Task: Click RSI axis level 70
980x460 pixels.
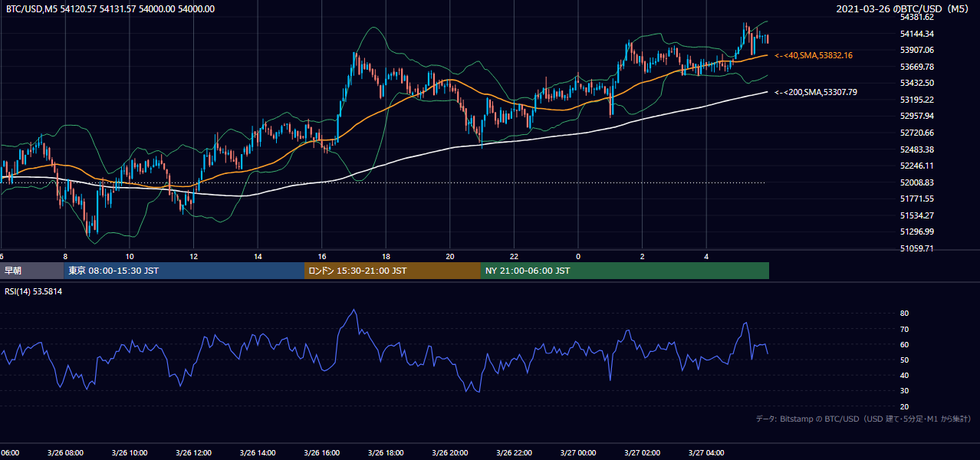Action: tap(905, 329)
